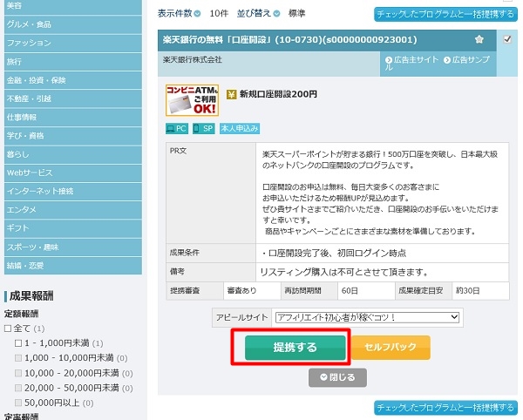The height and width of the screenshot is (420, 523).
Task: Select the 旅行 category
Action: tap(73, 62)
